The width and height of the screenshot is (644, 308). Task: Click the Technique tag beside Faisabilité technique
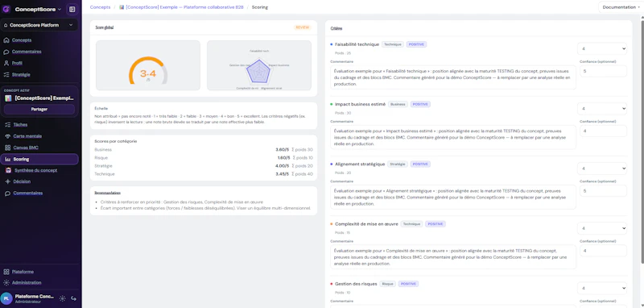click(x=393, y=44)
